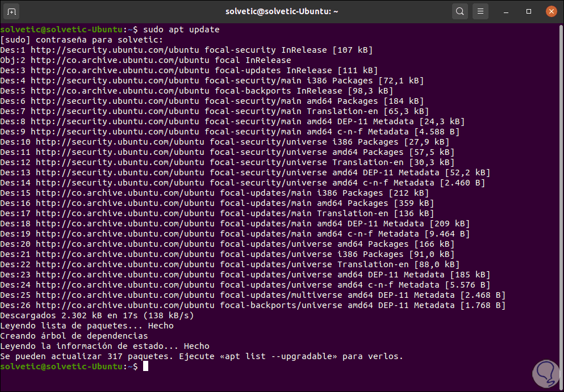This screenshot has height=392, width=564.
Task: Select the Des:25 multiverse DEP-11 line
Action: [253, 296]
